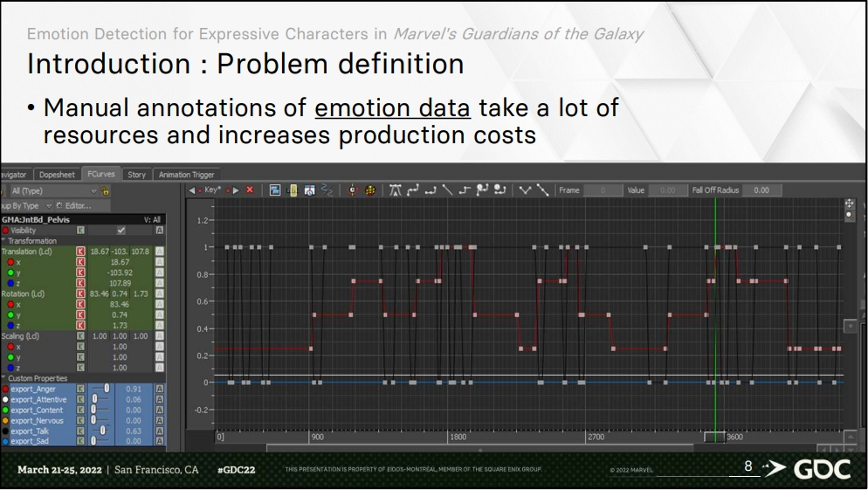Image resolution: width=868 pixels, height=490 pixels.
Task: Click the red record dot left of Key*
Action: (x=199, y=190)
